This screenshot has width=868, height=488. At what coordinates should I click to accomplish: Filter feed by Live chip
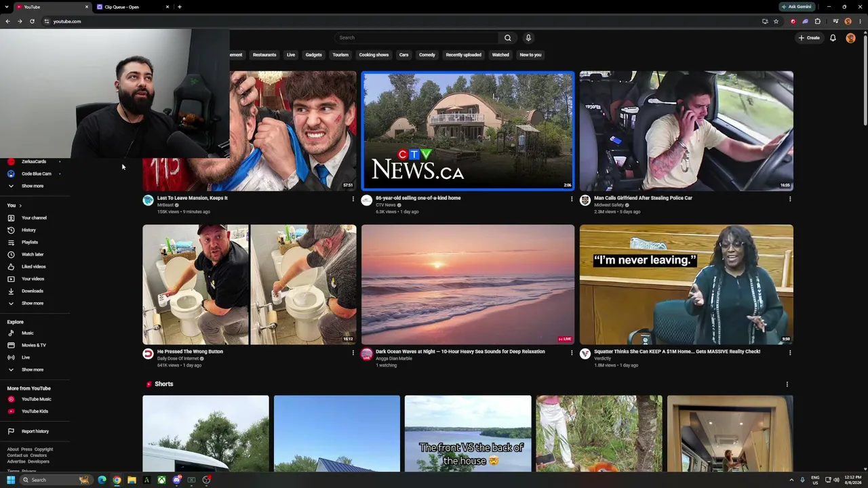pyautogui.click(x=291, y=55)
